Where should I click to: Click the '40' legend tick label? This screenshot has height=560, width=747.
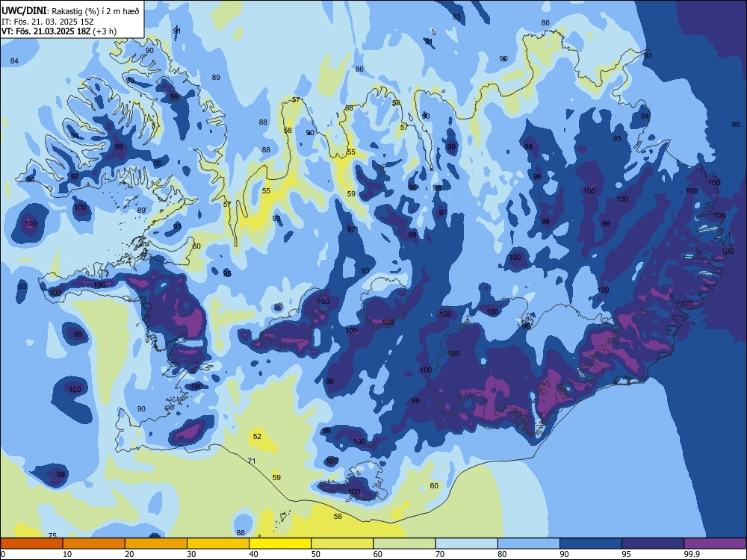pos(253,554)
